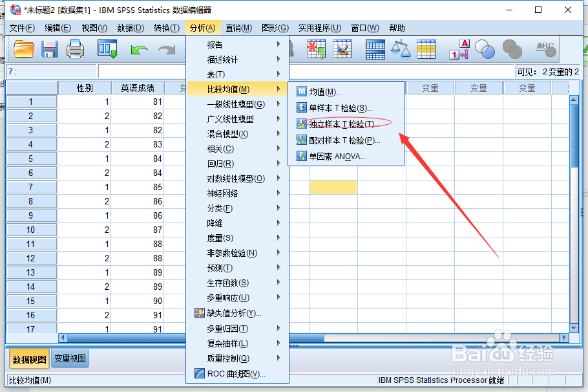Print using the printer toolbar icon

(x=75, y=49)
